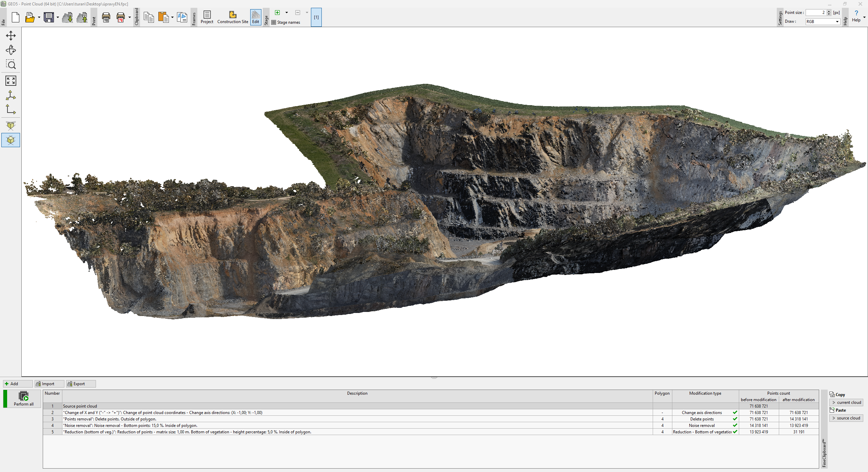Image resolution: width=868 pixels, height=472 pixels.
Task: Click the save floppy disk icon
Action: 49,17
